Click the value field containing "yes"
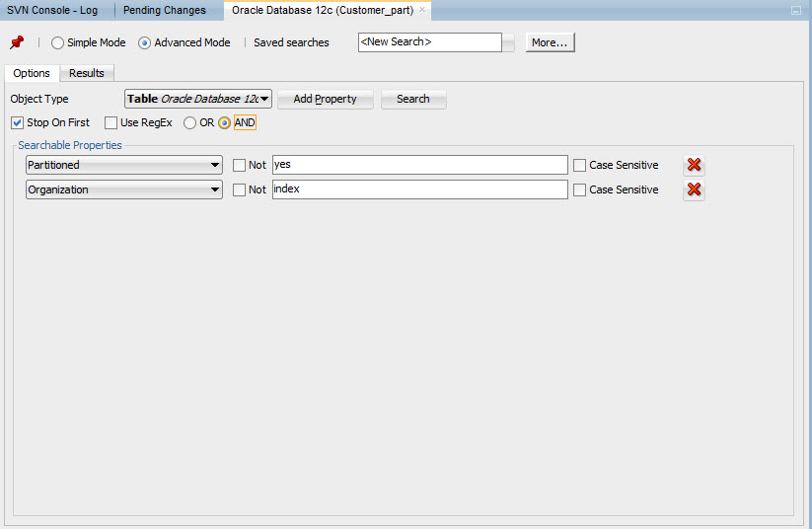This screenshot has width=812, height=529. [x=419, y=165]
